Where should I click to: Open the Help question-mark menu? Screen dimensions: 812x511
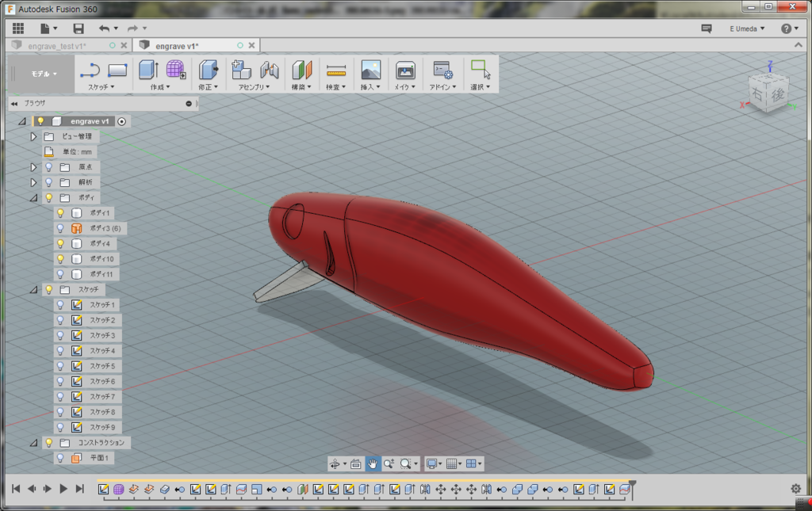point(789,29)
